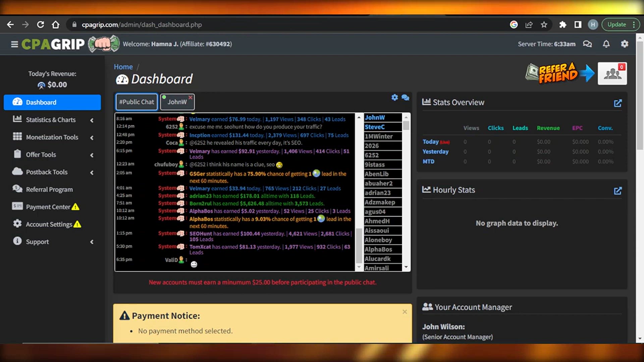View site security lock info
Screen dimensions: 644x362
[74, 24]
